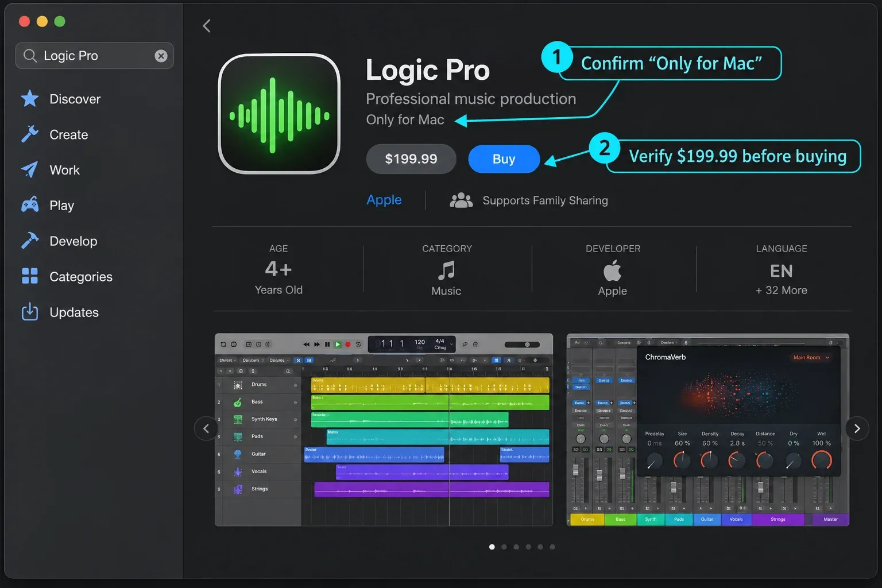
Task: Show previous screenshot with left arrow
Action: (x=206, y=428)
